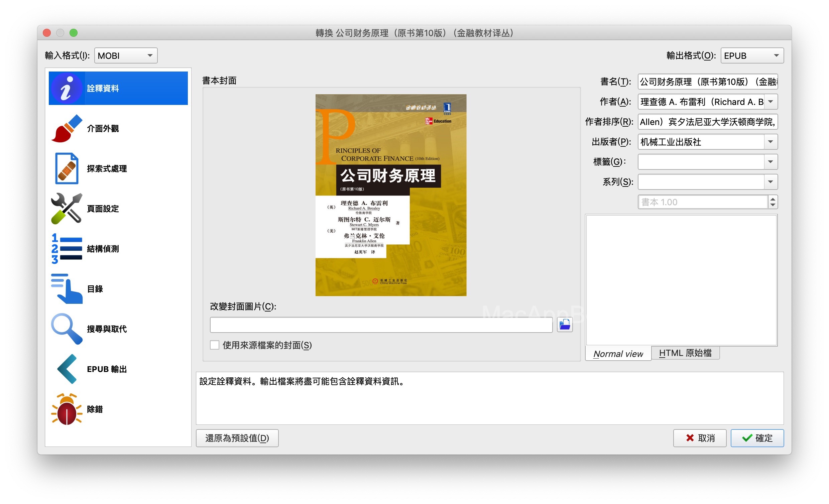Viewport: 829px width, 504px height.
Task: Open 介面外觀 paintbrush icon section
Action: pyautogui.click(x=66, y=128)
